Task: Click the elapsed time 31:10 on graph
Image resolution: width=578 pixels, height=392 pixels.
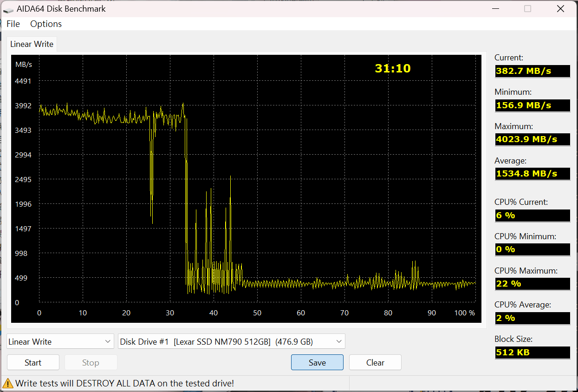Action: [393, 68]
